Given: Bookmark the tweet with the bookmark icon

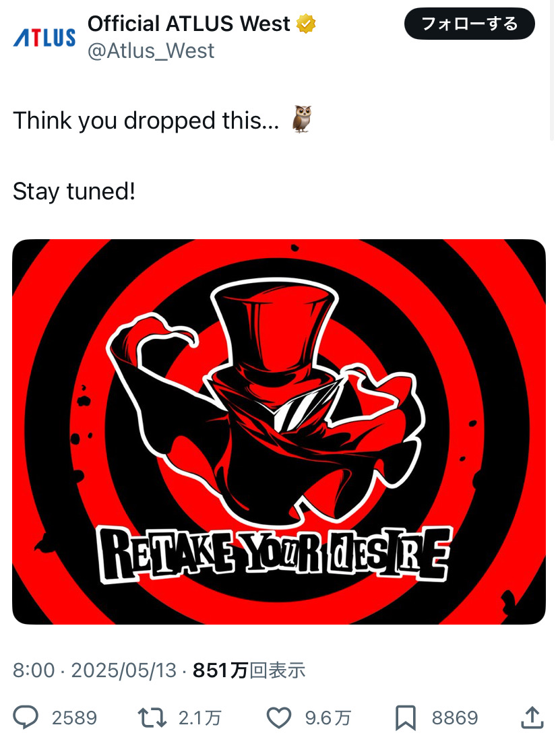Looking at the screenshot, I should click(x=406, y=718).
